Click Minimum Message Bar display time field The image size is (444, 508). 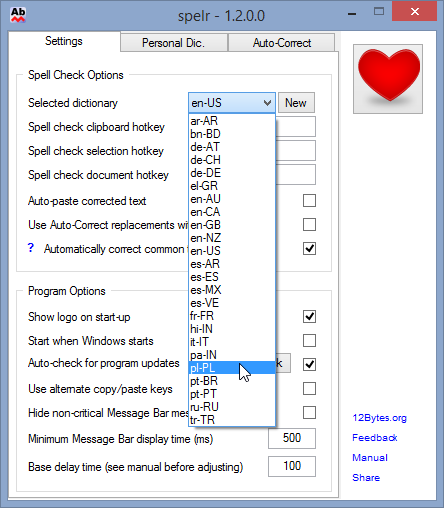292,438
